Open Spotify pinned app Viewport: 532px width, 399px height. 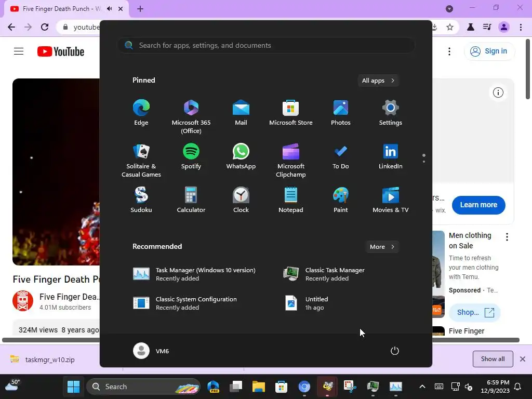click(191, 157)
